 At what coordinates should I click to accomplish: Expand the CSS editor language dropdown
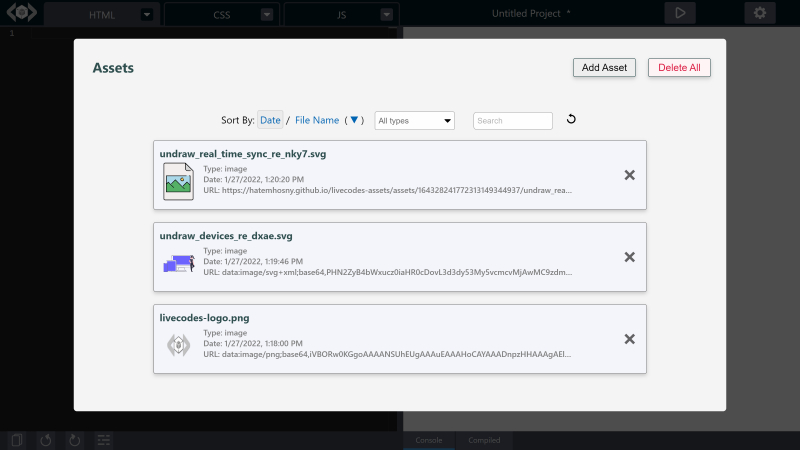266,15
